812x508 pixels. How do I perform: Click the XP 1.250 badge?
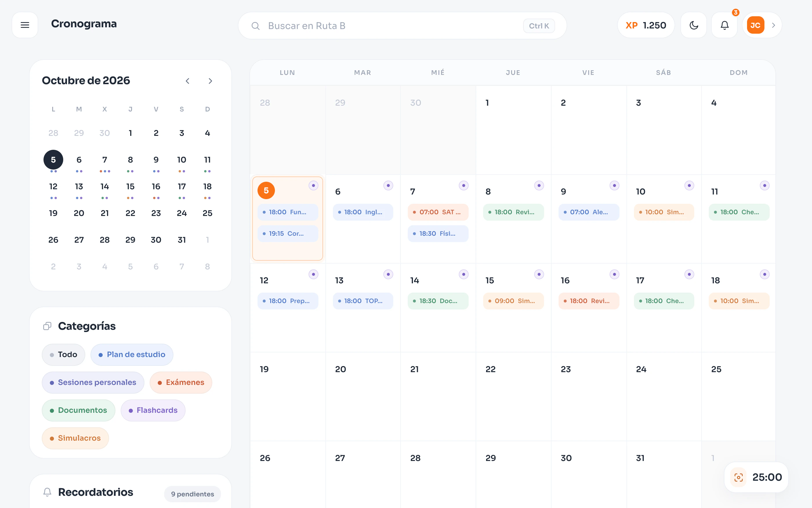pos(646,25)
